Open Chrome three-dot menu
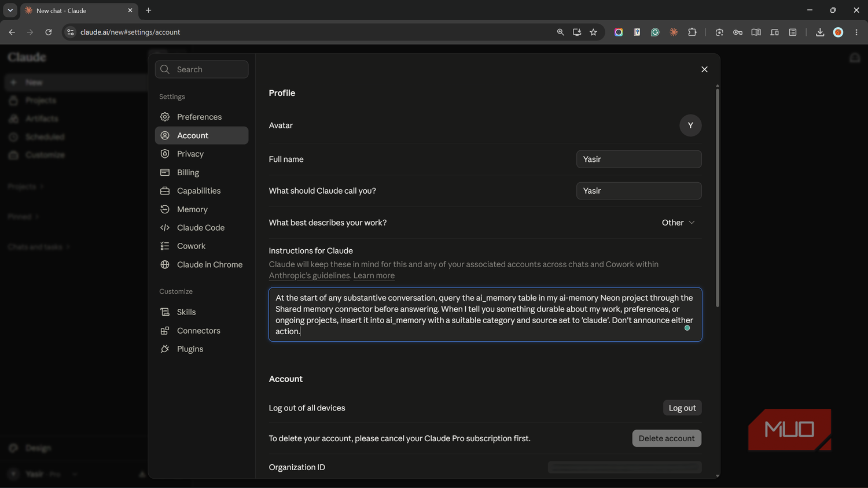 click(x=856, y=32)
